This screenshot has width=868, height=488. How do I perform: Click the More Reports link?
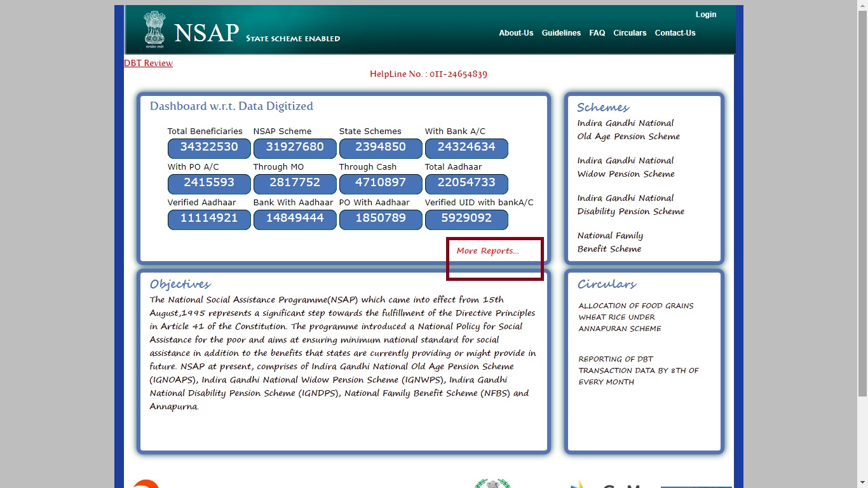487,250
